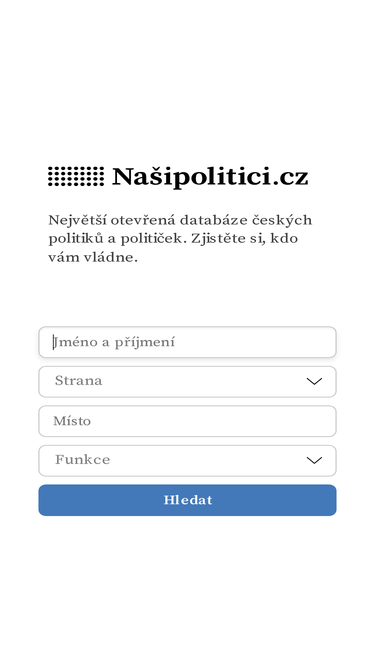Click the ".cz" part of the logo

click(x=290, y=177)
